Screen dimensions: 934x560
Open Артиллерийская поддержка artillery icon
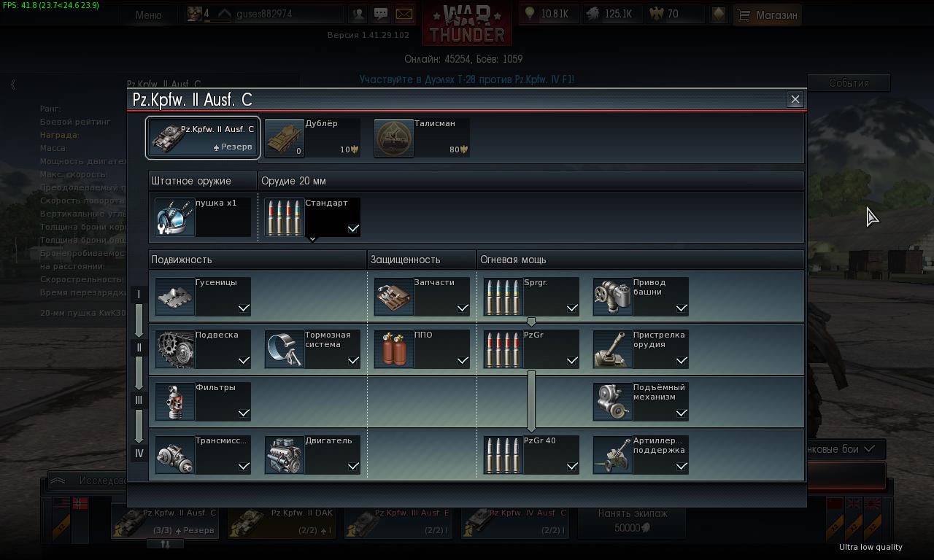pos(613,455)
